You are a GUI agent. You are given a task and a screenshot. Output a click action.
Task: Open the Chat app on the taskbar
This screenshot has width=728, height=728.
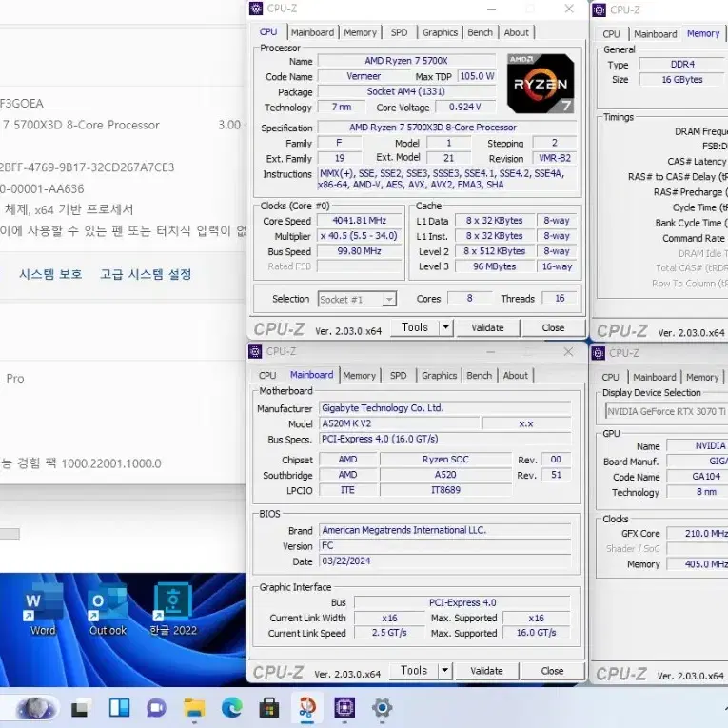[156, 709]
